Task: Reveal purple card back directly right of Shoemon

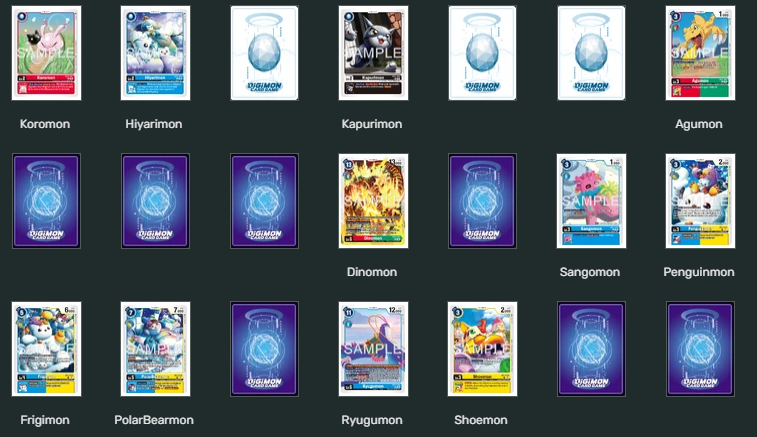Action: [x=591, y=349]
